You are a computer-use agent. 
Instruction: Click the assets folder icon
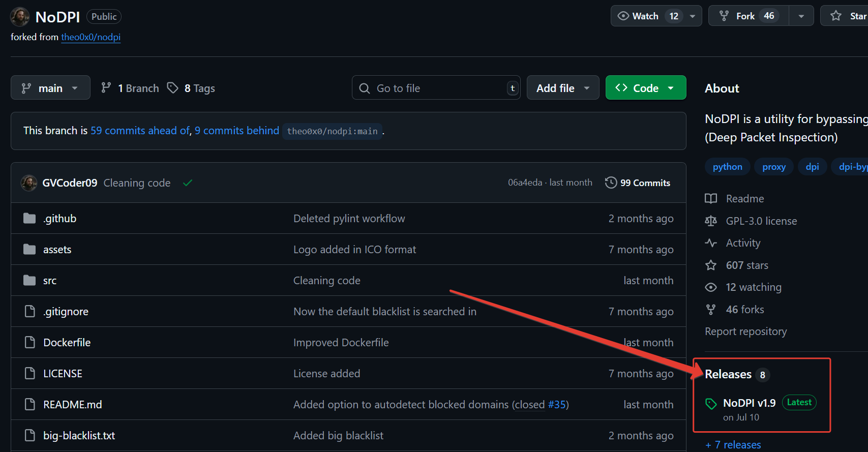pyautogui.click(x=29, y=250)
